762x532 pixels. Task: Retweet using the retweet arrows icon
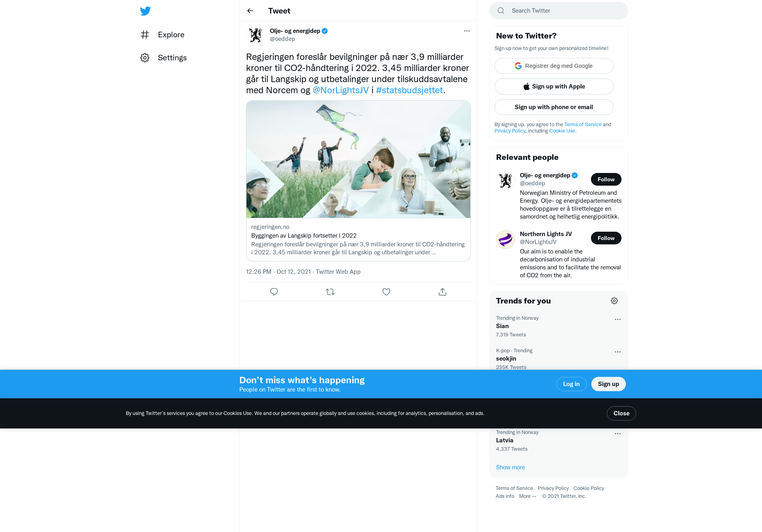pyautogui.click(x=330, y=292)
